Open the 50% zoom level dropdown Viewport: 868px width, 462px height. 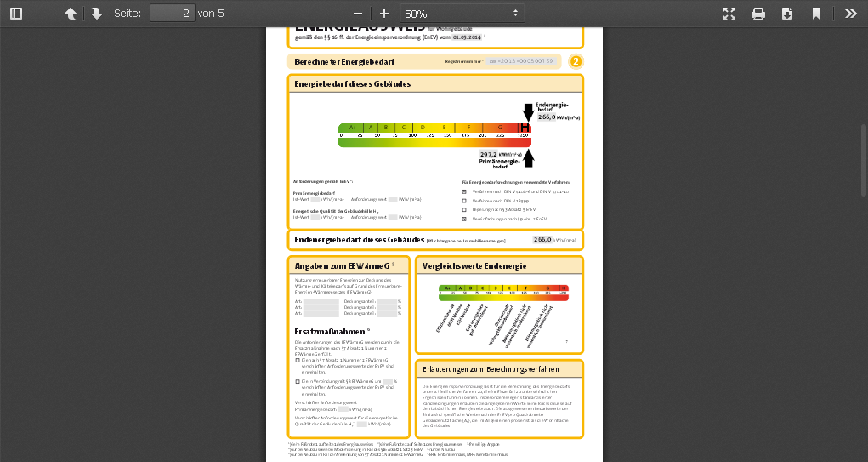pyautogui.click(x=462, y=14)
